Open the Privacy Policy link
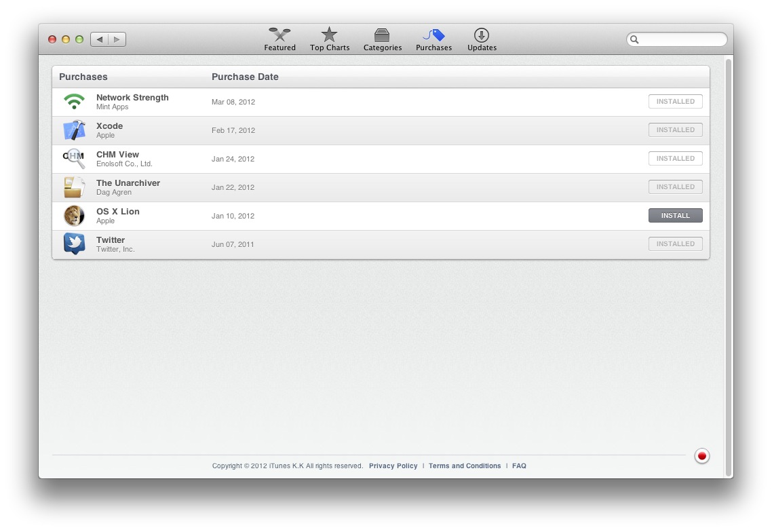 coord(393,466)
